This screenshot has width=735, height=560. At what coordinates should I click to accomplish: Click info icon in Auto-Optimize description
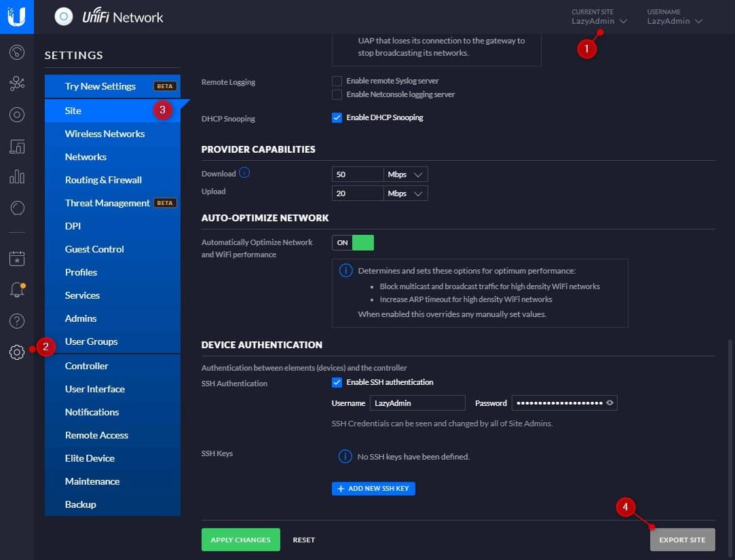point(346,271)
